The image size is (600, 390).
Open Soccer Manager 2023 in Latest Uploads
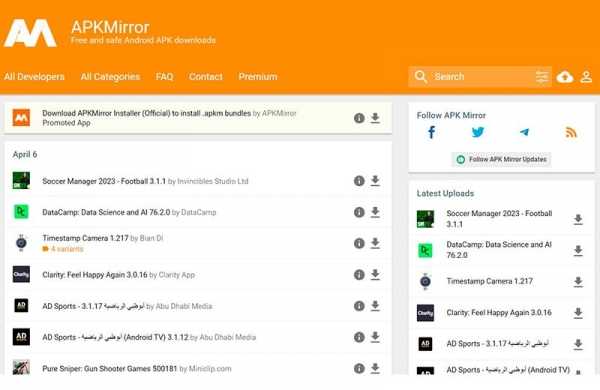click(499, 219)
